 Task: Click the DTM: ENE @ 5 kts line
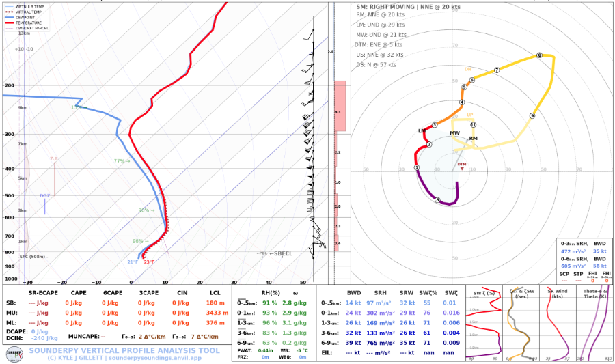pyautogui.click(x=379, y=44)
